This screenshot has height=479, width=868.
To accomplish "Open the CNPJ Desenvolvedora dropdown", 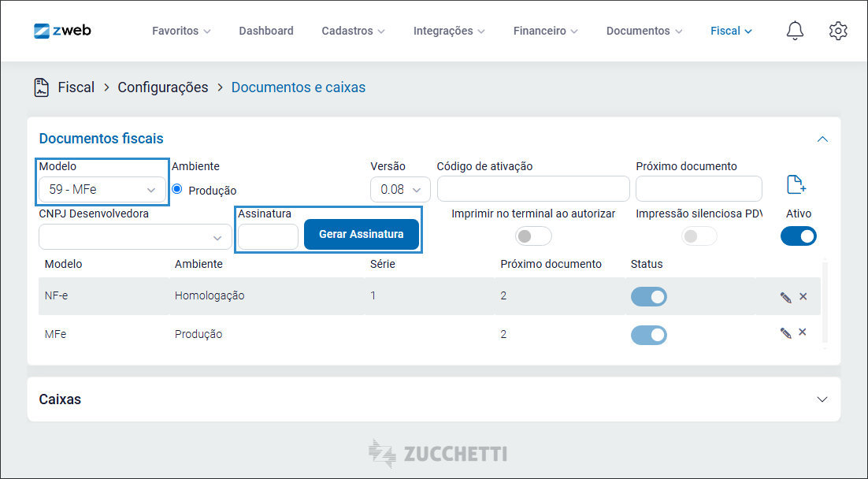I will (135, 237).
